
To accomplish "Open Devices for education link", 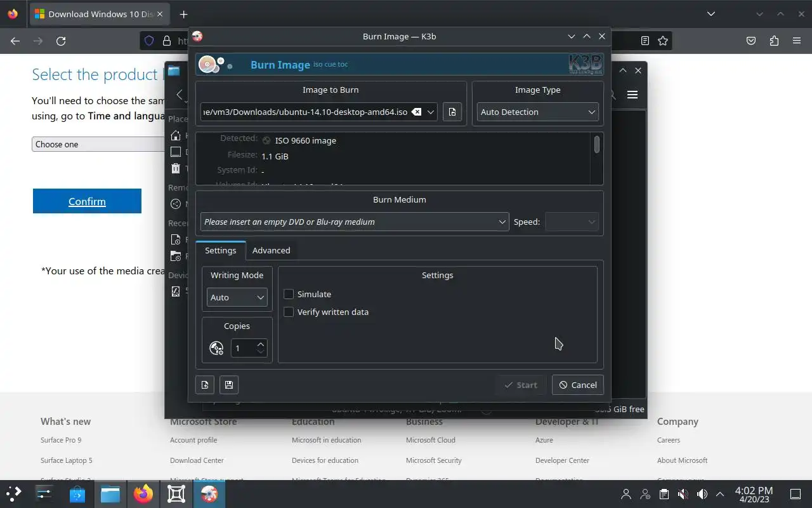I will 325,460.
